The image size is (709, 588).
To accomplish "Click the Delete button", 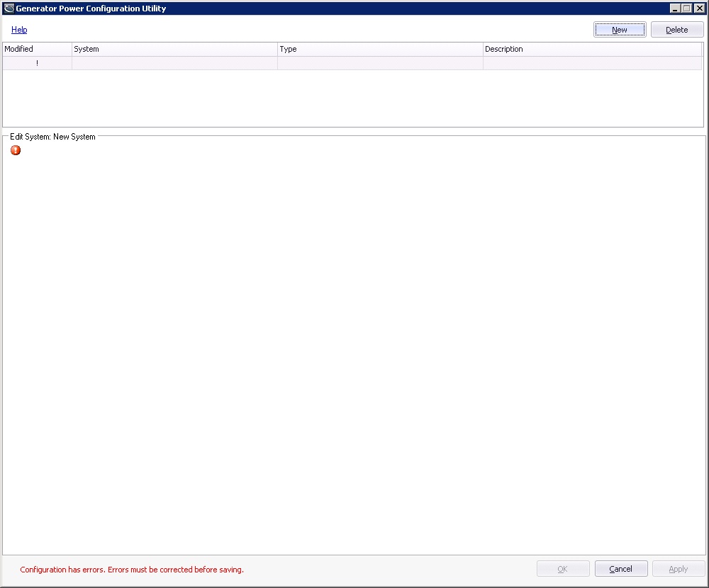I will pos(677,30).
